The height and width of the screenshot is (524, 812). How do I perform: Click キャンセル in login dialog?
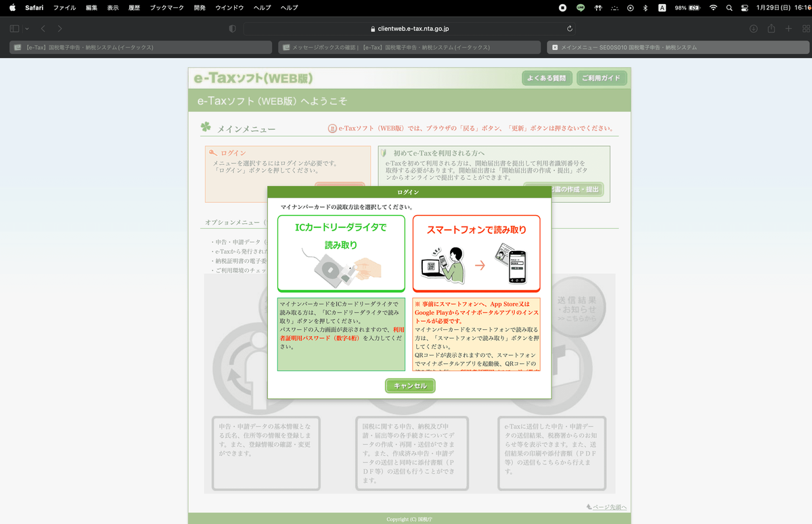(x=410, y=385)
